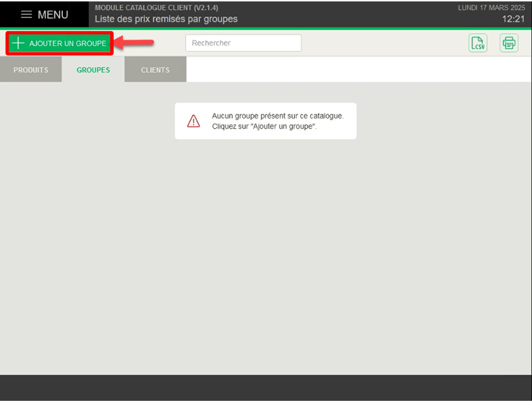Open the hamburger MENU icon
The image size is (532, 402).
click(x=27, y=14)
